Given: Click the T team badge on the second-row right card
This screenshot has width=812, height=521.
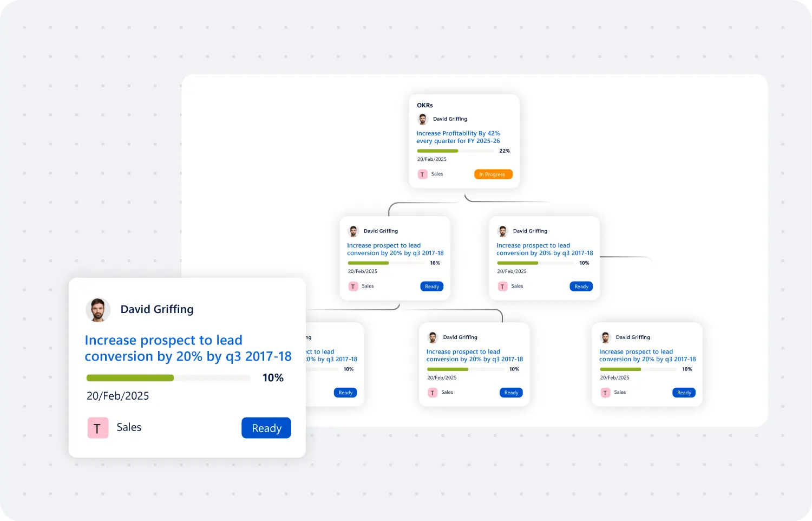Looking at the screenshot, I should pos(502,286).
